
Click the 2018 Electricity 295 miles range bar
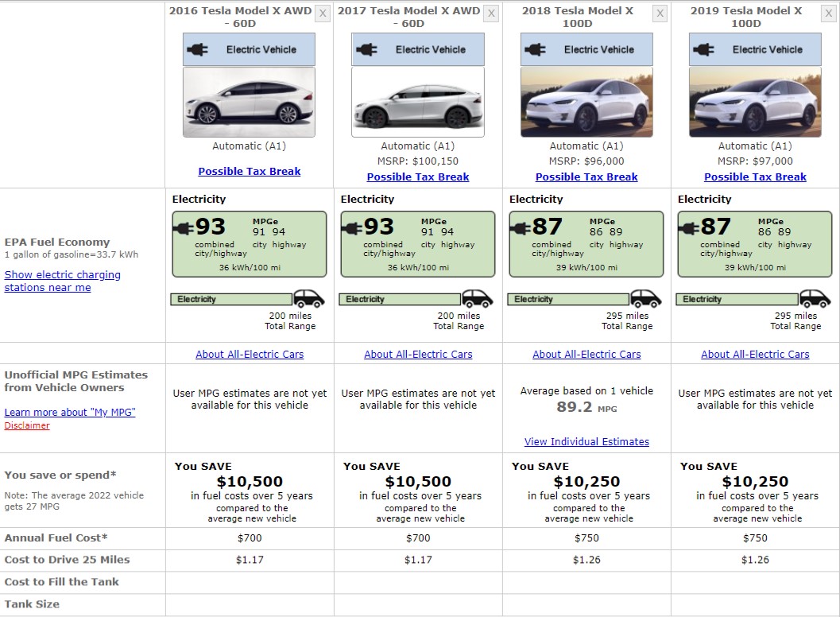[568, 299]
